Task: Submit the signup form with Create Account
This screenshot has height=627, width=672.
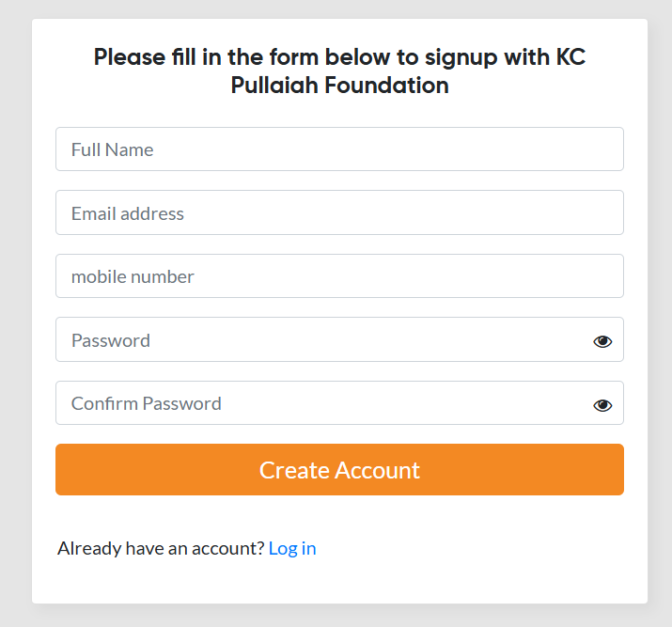Action: coord(339,470)
